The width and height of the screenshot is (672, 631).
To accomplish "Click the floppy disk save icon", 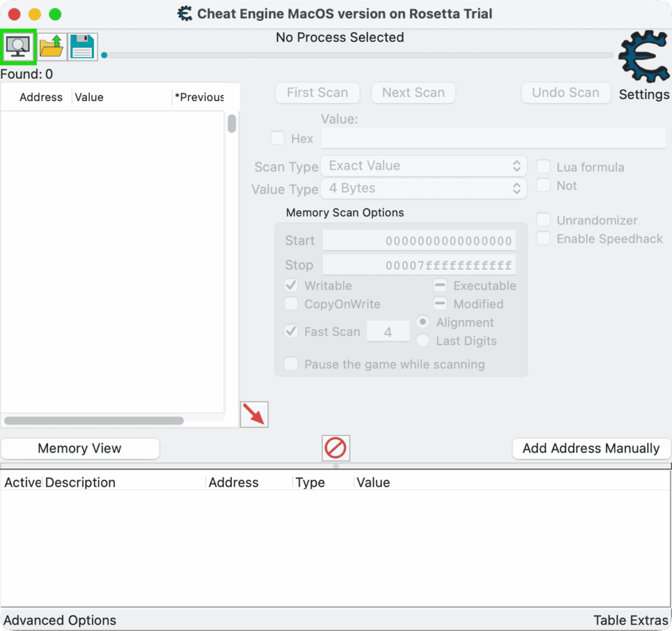I will coord(83,47).
